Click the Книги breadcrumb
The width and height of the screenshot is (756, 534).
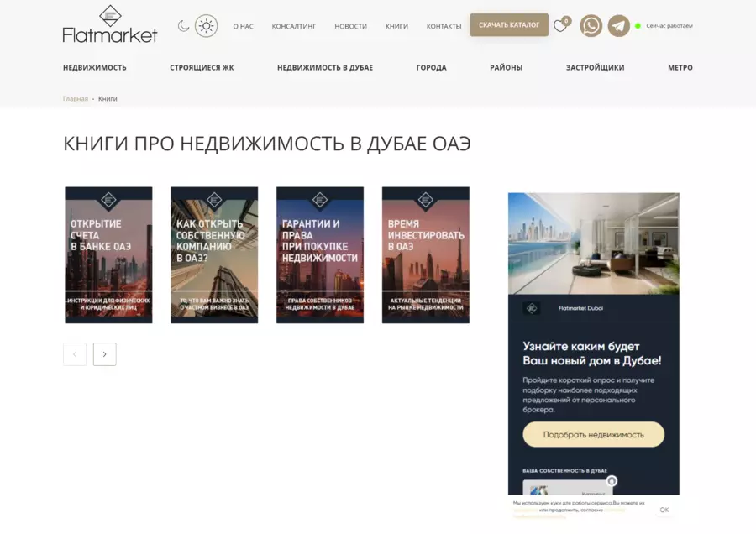[x=108, y=99]
